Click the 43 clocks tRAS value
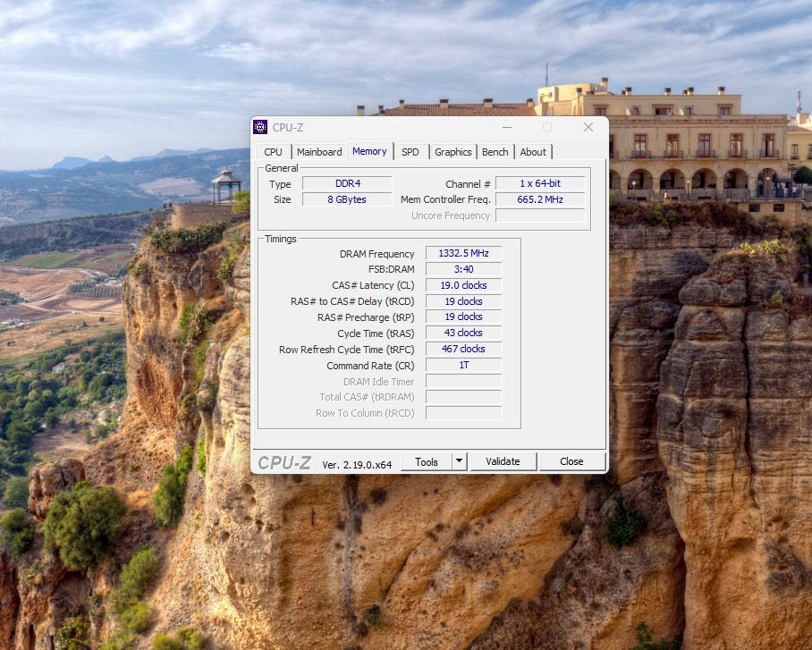Viewport: 812px width, 650px height. (x=463, y=333)
